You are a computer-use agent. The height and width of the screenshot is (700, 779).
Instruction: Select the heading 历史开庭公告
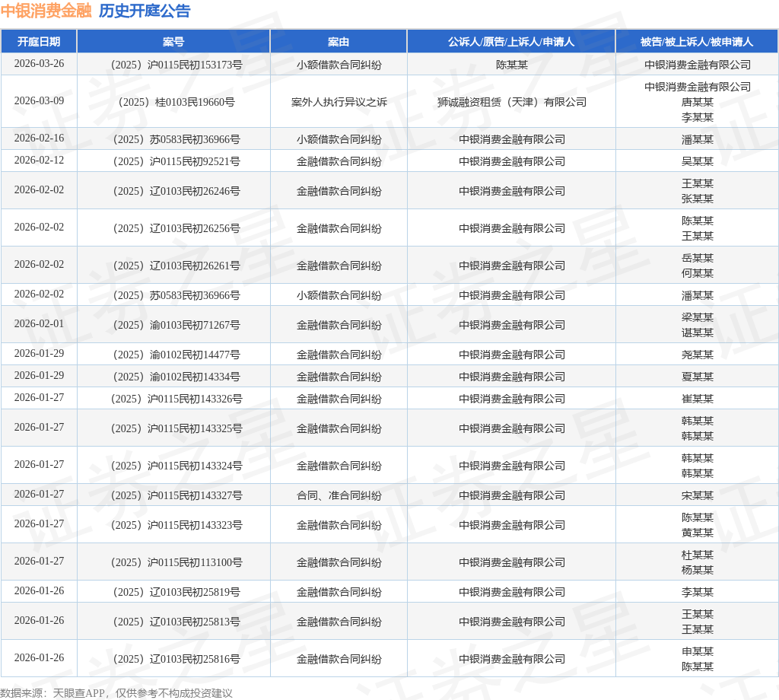[145, 11]
